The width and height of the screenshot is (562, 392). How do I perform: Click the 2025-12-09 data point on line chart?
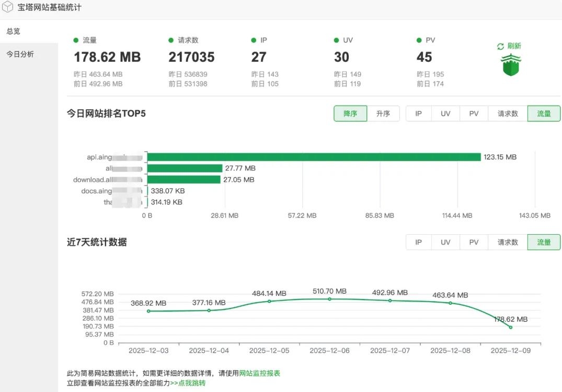tap(510, 327)
